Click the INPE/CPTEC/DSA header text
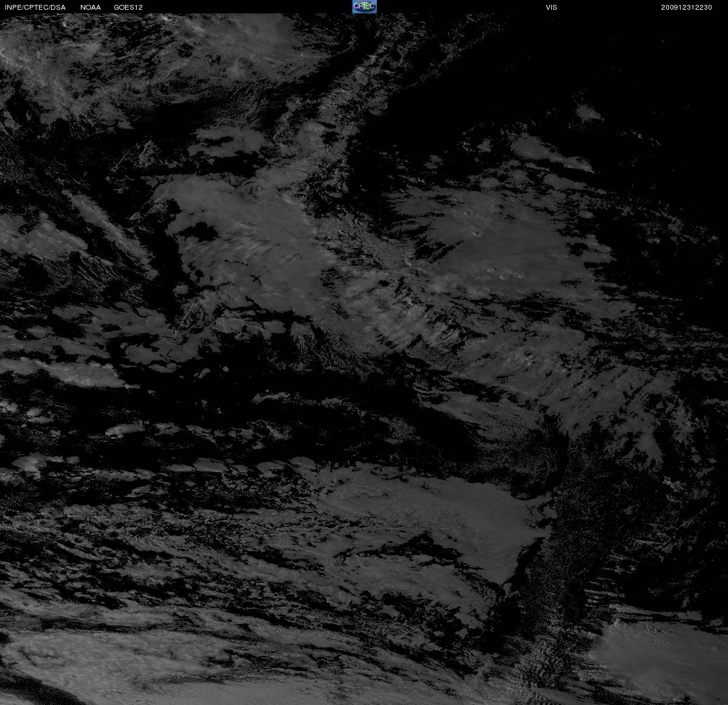This screenshot has height=705, width=728. 35,7
